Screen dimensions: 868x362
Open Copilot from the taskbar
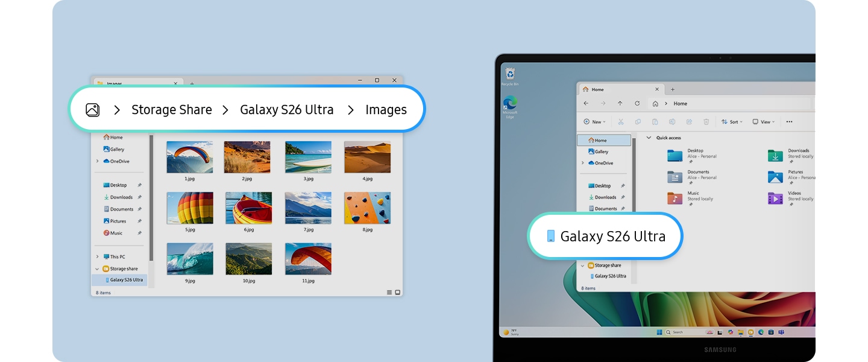(x=730, y=332)
